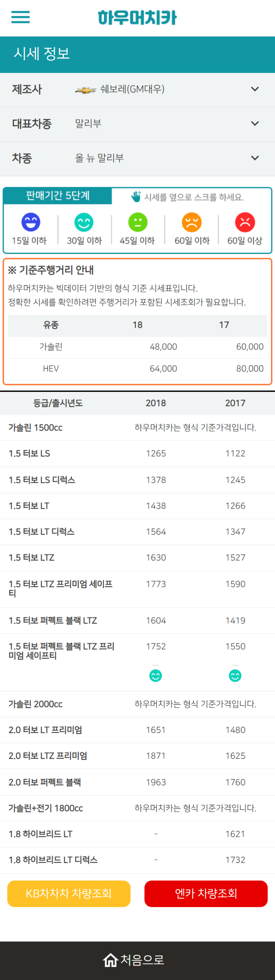Select the 1.5 터보 LS row label

pos(29,453)
